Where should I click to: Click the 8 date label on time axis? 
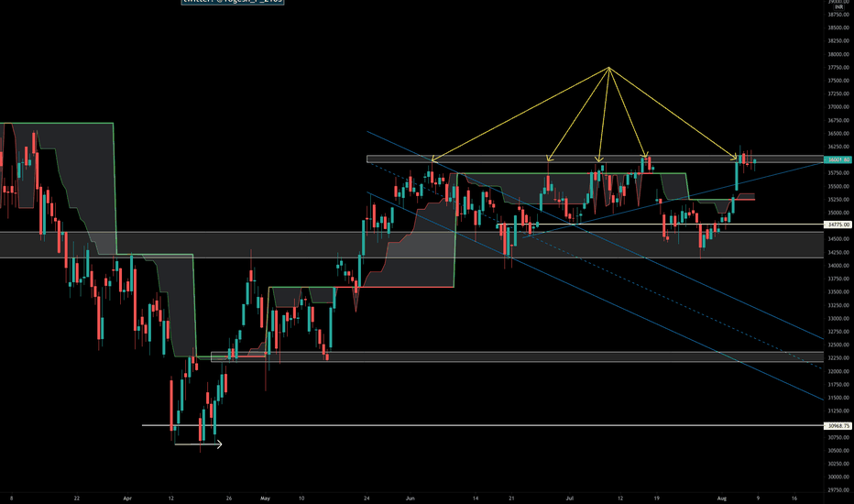(11, 498)
